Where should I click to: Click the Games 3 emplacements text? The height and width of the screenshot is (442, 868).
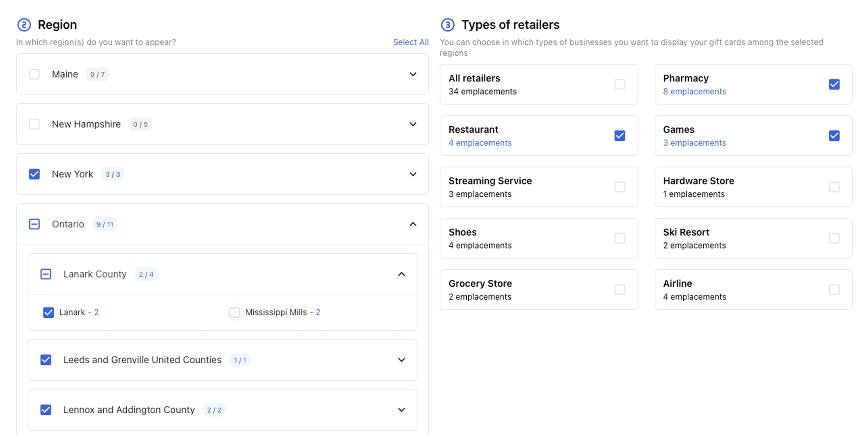pyautogui.click(x=694, y=143)
